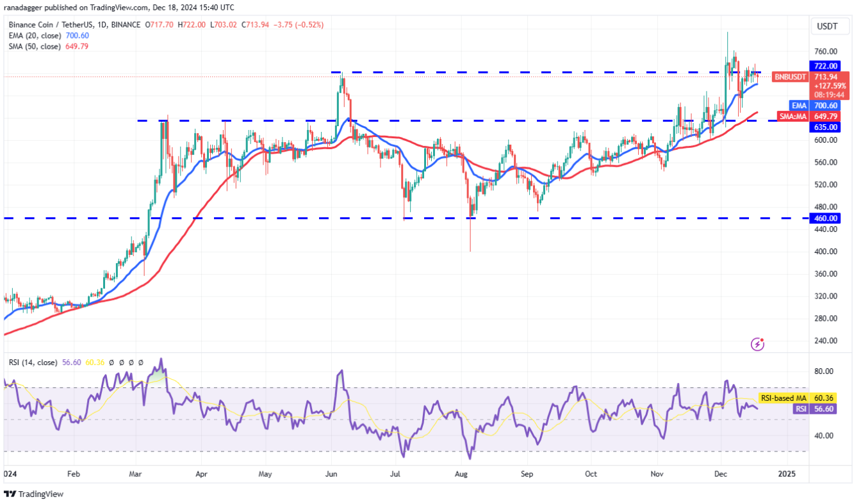The width and height of the screenshot is (854, 504).
Task: Click the 460.00 blue price line label
Action: click(x=825, y=218)
